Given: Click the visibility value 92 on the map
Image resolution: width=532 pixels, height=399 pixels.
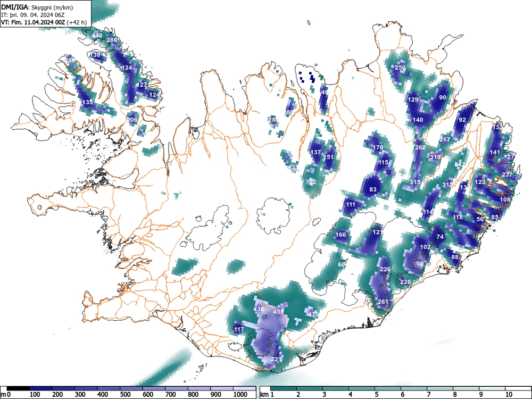Looking at the screenshot, I should 462,120.
